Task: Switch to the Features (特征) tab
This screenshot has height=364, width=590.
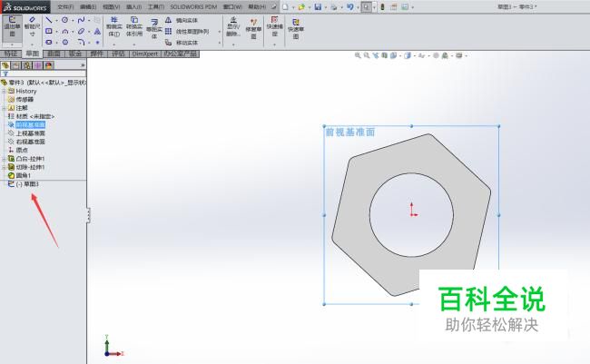Action: [11, 54]
